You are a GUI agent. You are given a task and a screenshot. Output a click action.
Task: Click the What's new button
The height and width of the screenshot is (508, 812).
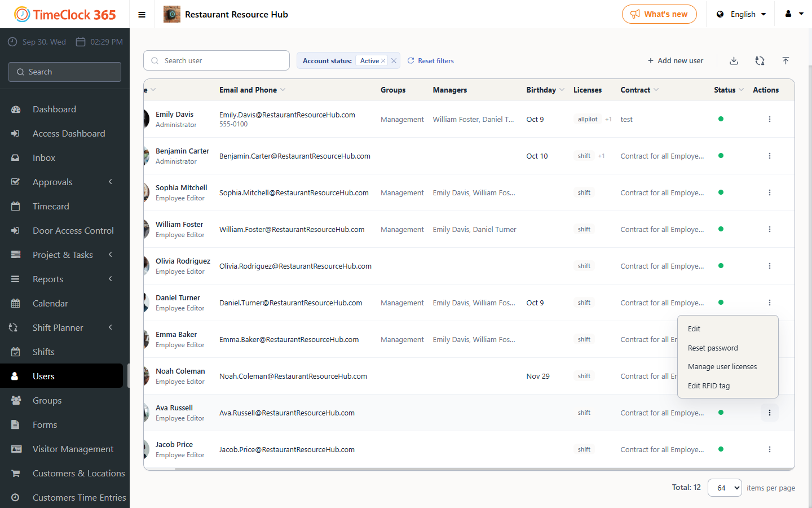[659, 14]
